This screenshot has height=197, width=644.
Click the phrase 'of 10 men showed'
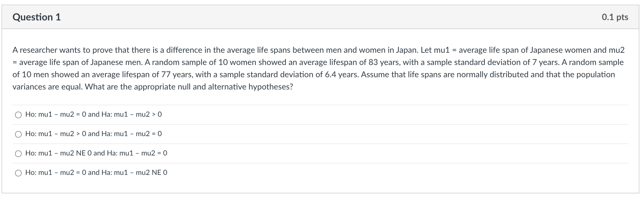[x=44, y=75]
